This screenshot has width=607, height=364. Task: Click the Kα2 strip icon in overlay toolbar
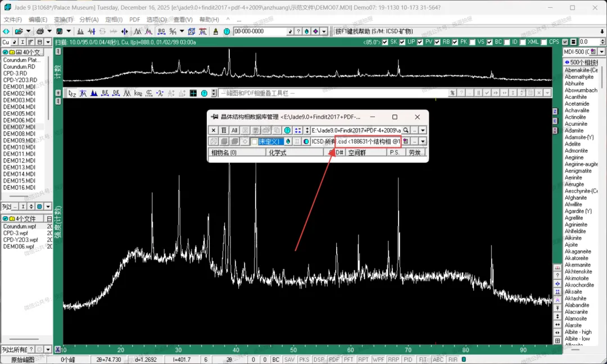coord(138,93)
